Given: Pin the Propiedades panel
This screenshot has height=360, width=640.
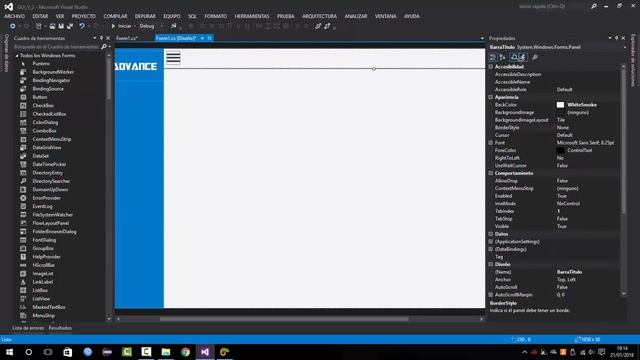Looking at the screenshot, I should tap(616, 38).
